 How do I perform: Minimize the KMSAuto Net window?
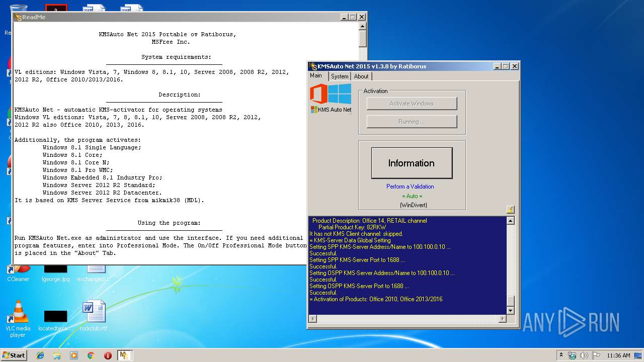[497, 66]
